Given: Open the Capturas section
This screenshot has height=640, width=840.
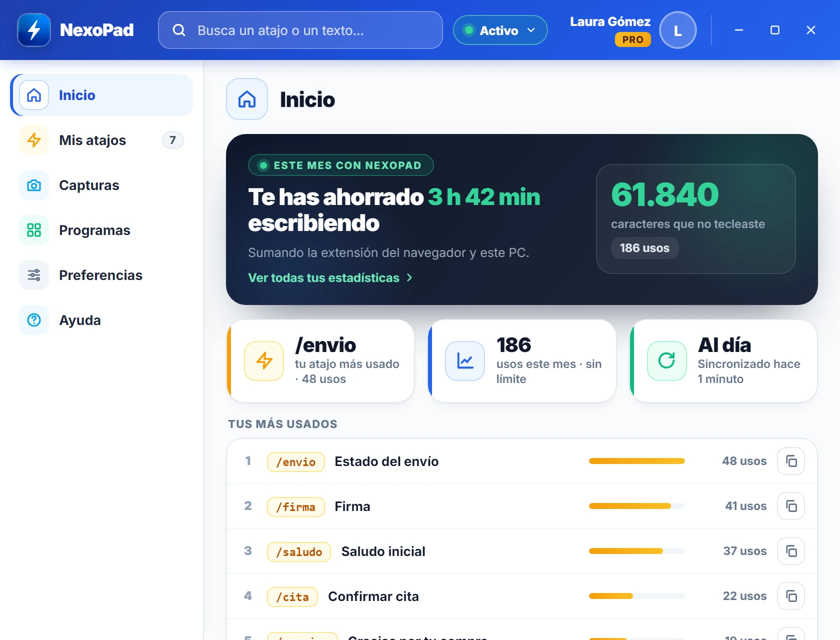Looking at the screenshot, I should (x=101, y=185).
